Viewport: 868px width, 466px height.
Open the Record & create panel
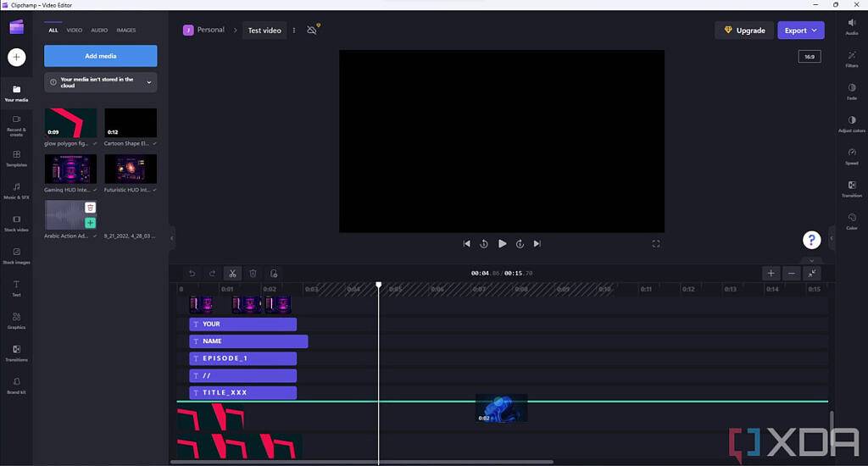click(x=16, y=124)
